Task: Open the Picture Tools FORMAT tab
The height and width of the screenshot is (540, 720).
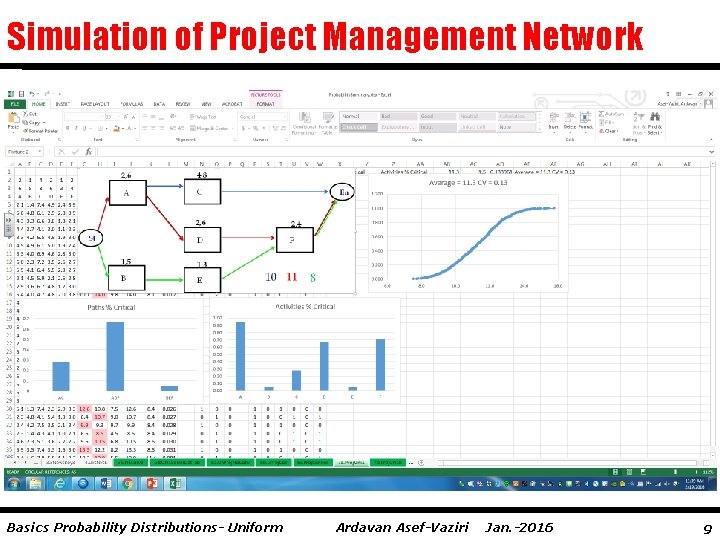Action: click(x=265, y=104)
